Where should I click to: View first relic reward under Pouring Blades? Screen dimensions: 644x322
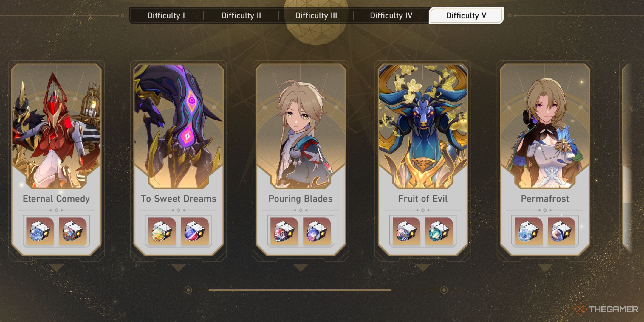[x=284, y=231]
